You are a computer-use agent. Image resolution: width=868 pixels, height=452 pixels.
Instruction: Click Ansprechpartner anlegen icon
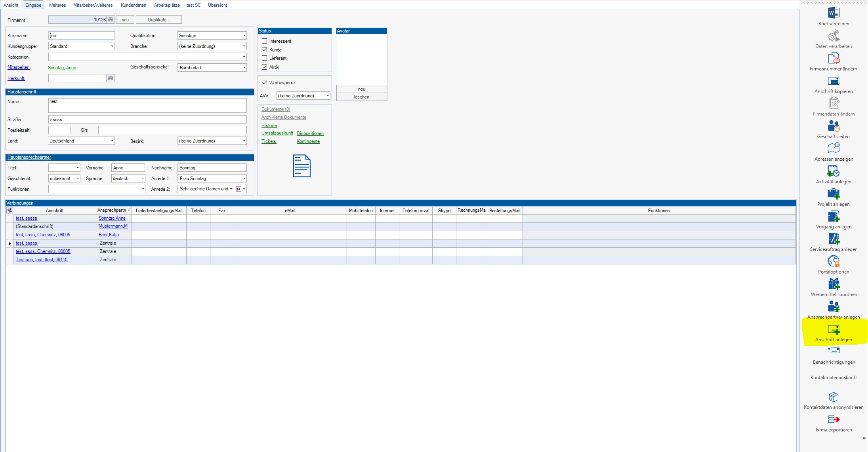(x=834, y=307)
